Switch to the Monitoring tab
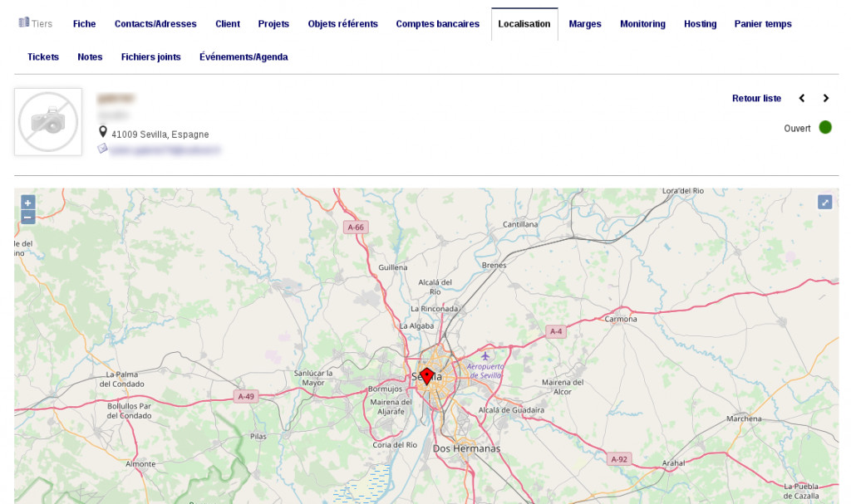 [642, 24]
